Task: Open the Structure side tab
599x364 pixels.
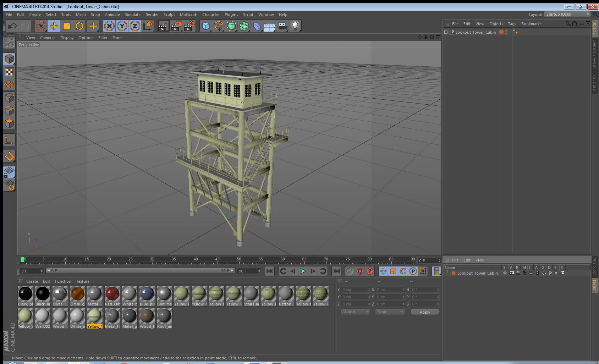Action: point(595,82)
